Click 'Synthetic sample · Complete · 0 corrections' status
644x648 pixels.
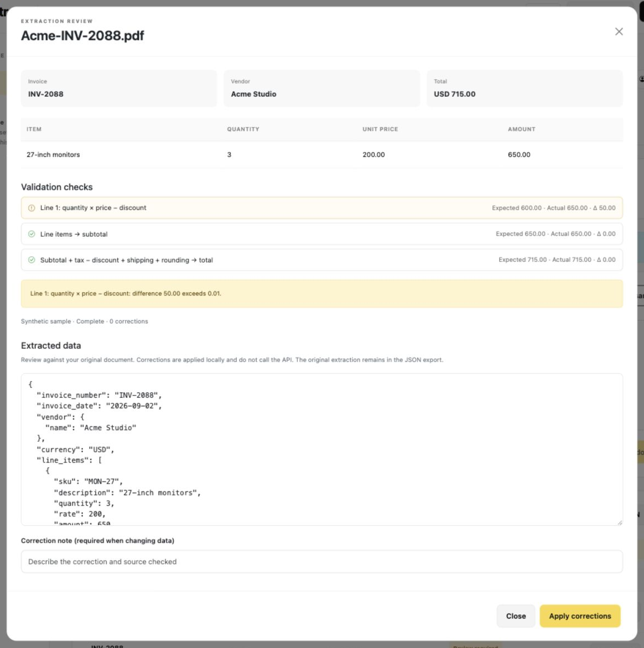pos(84,321)
